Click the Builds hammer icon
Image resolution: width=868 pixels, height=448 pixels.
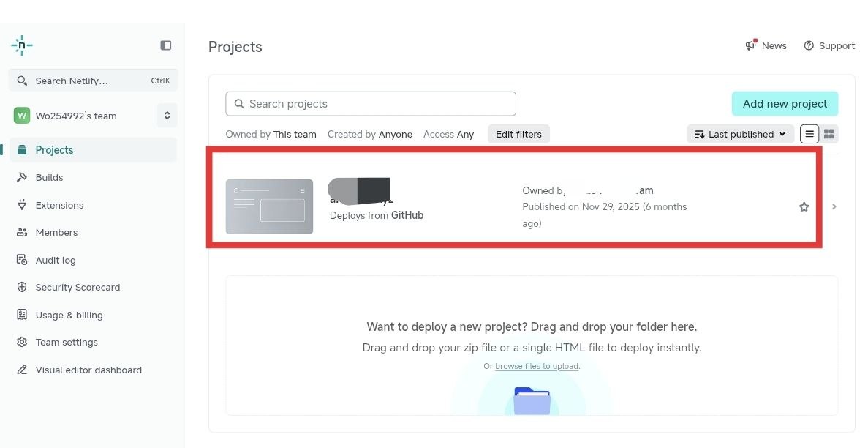(22, 177)
